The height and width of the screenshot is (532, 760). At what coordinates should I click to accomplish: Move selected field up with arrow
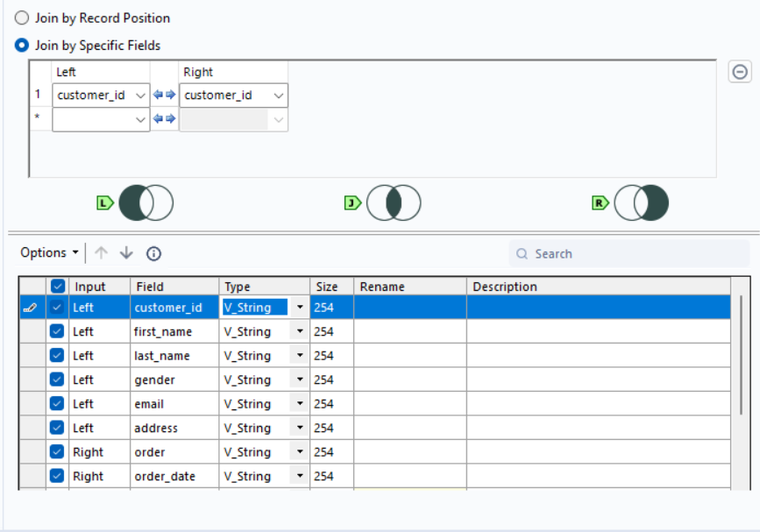pos(101,253)
